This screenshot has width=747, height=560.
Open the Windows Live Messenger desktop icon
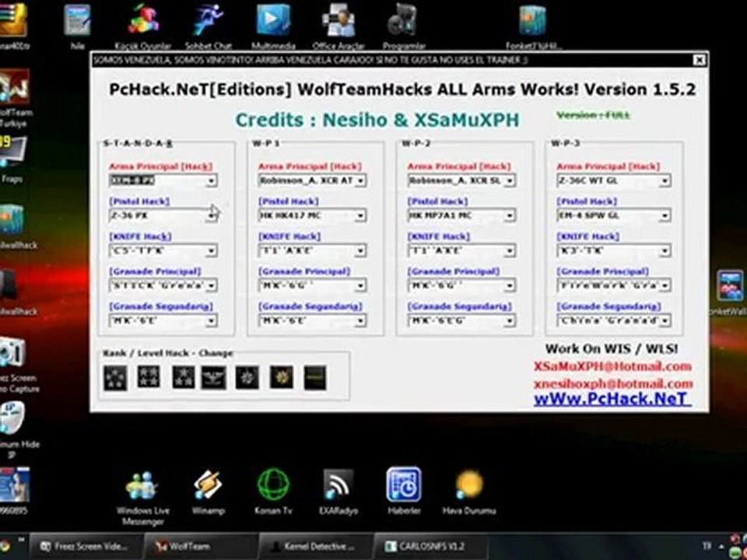(x=142, y=498)
